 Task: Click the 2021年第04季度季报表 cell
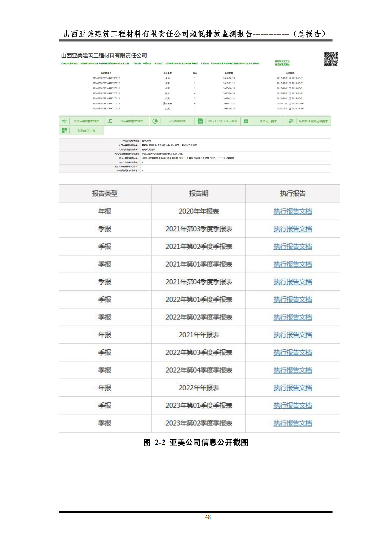click(x=199, y=282)
